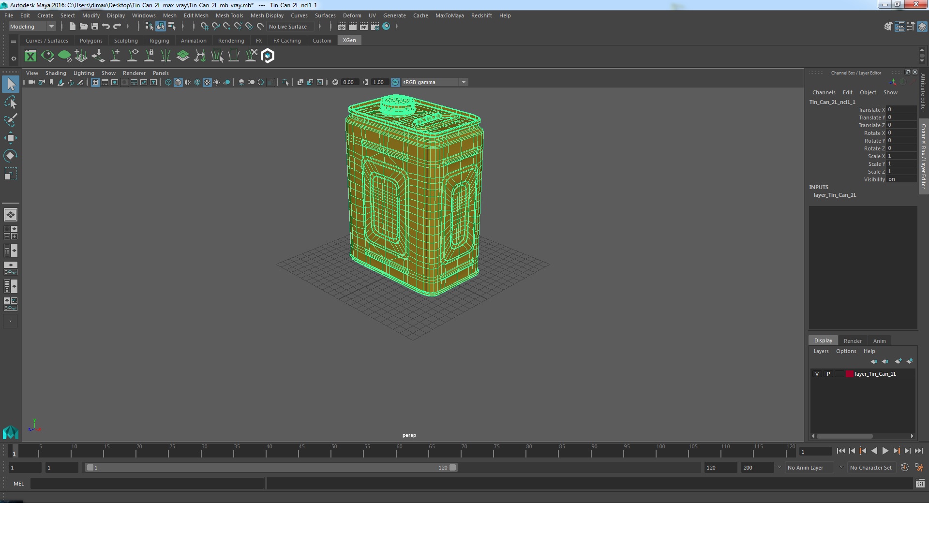Open the Redshift menu
Viewport: 929px width, 560px height.
click(481, 15)
